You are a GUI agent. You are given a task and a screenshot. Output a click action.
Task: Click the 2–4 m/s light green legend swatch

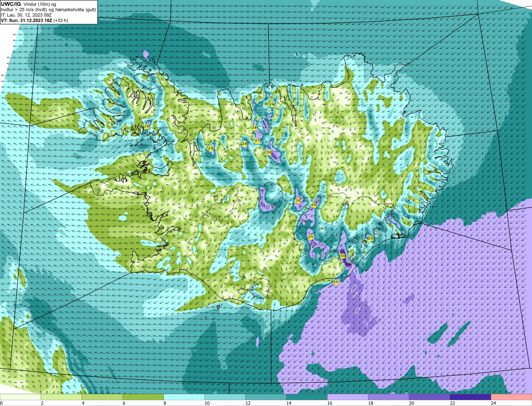pos(61,397)
